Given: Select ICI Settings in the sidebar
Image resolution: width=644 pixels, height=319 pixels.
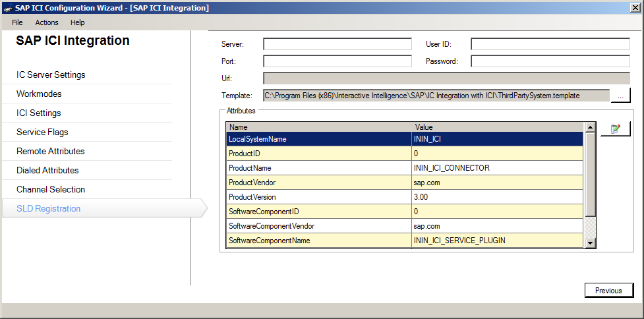Looking at the screenshot, I should click(39, 113).
